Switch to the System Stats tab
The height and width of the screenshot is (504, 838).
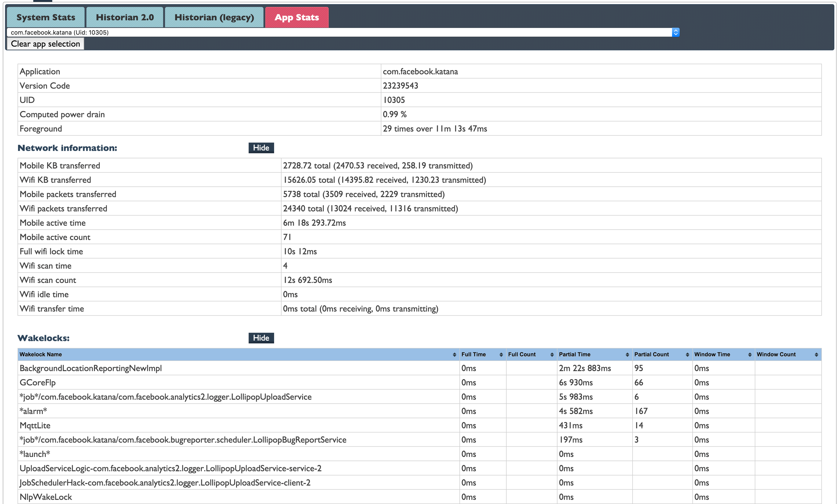point(45,17)
